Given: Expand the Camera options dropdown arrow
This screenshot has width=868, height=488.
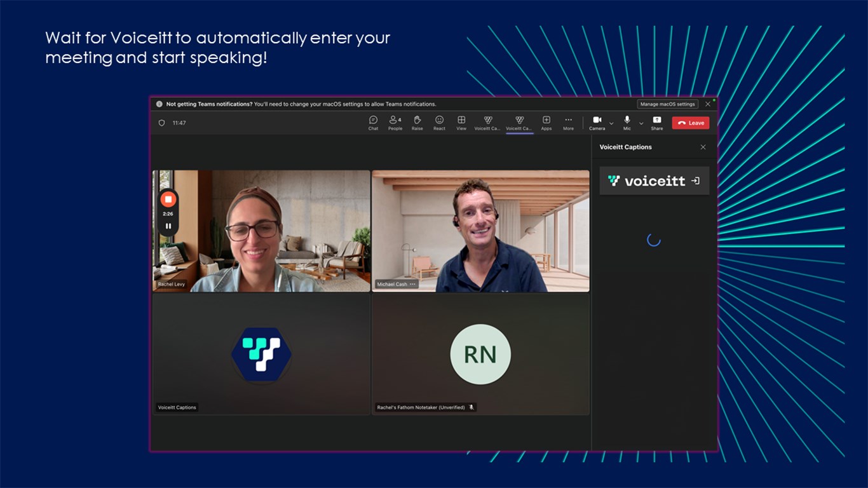Looking at the screenshot, I should [x=611, y=123].
